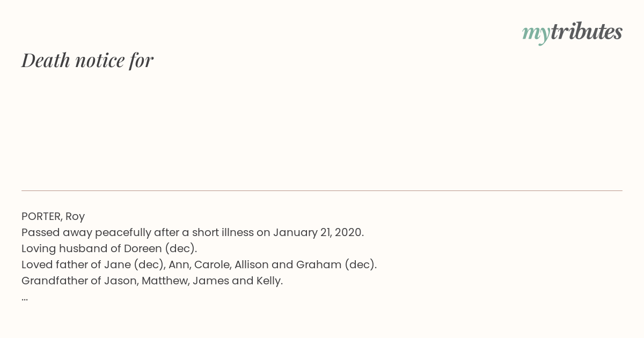This screenshot has height=338, width=644.
Task: Click "Graham (dec)" at the line end
Action: [x=336, y=265]
